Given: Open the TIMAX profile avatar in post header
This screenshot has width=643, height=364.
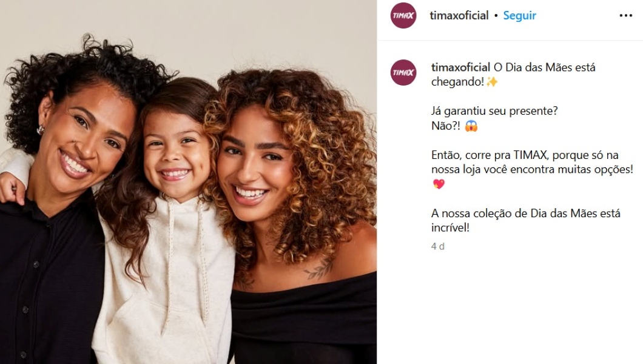Looking at the screenshot, I should [x=403, y=16].
